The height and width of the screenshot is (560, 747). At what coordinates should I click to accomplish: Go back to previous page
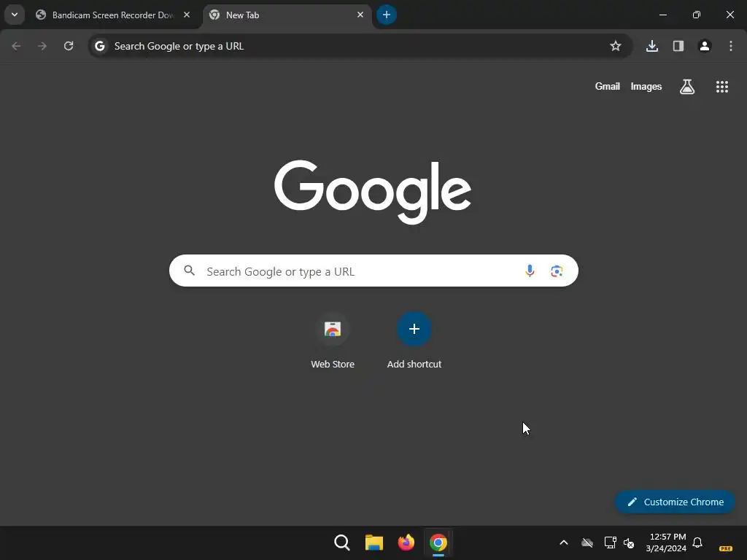[x=16, y=46]
